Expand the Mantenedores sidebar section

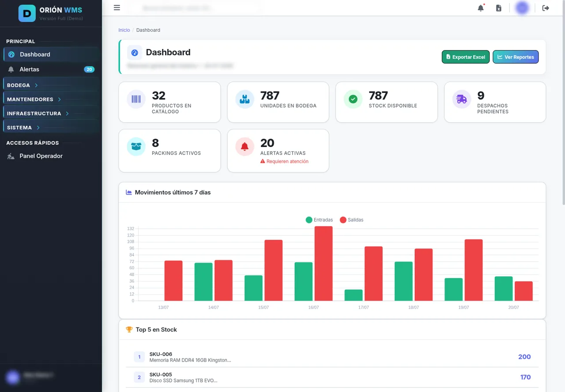(x=51, y=99)
